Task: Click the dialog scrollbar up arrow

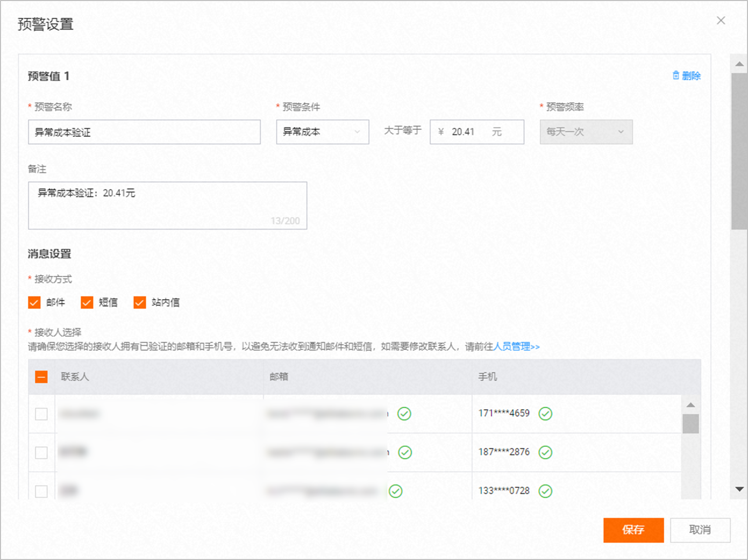Action: [x=739, y=64]
